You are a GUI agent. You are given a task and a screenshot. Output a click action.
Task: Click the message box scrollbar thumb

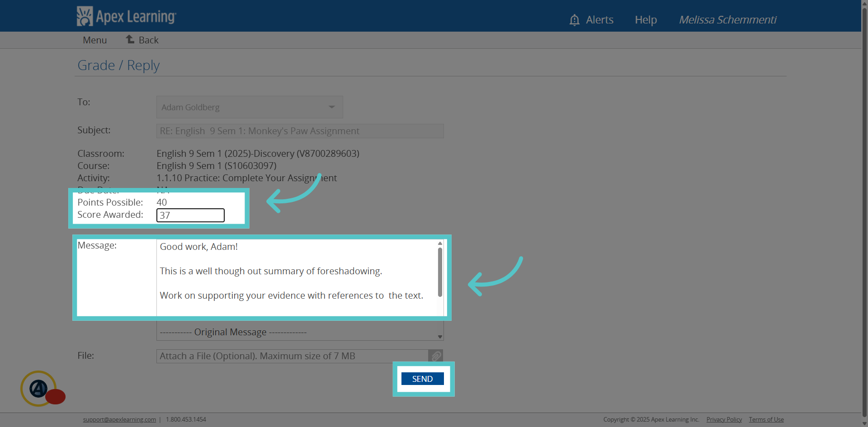click(x=440, y=272)
